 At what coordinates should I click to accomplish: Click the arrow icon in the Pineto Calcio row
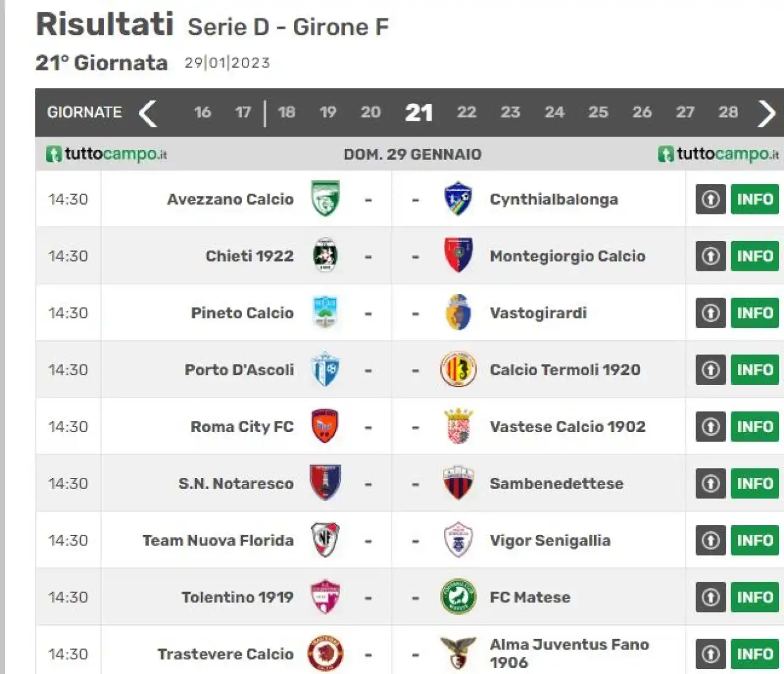710,313
